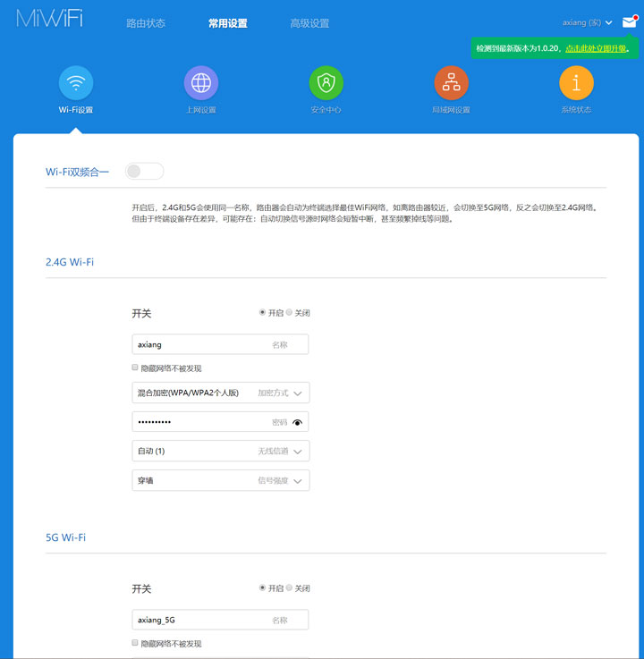Check 隐藏网络不被发现 for 2.4G network
Image resolution: width=644 pixels, height=659 pixels.
[x=135, y=368]
